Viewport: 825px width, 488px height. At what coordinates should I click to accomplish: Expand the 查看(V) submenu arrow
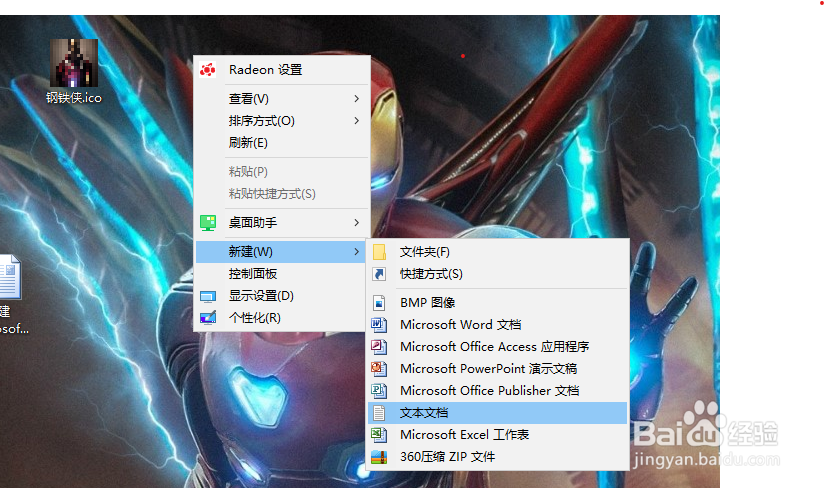[357, 99]
